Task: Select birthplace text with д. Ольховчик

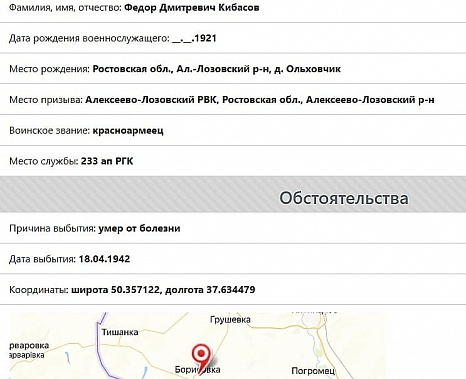Action: (217, 69)
